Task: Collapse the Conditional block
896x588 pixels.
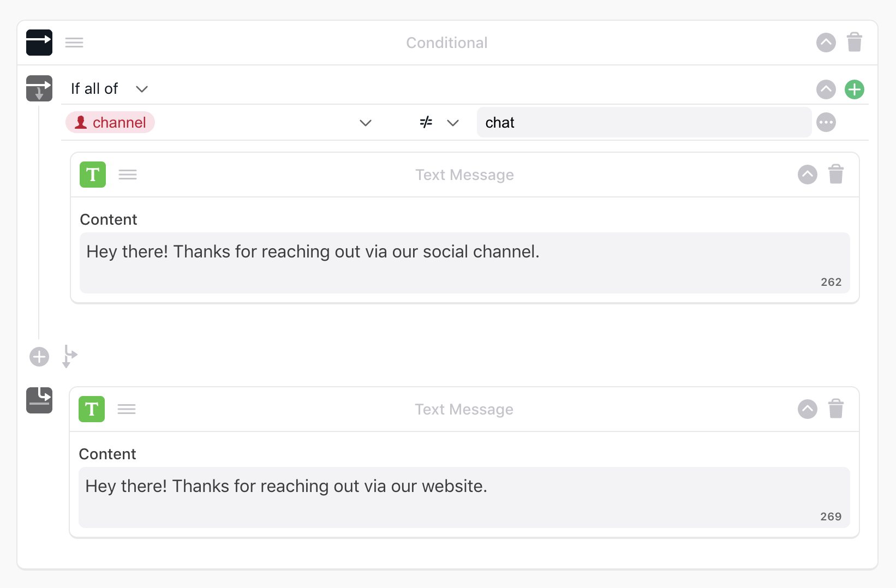Action: click(826, 43)
